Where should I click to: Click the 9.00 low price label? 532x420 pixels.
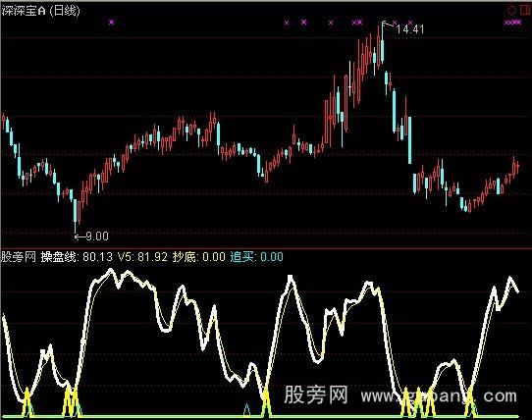pos(97,236)
